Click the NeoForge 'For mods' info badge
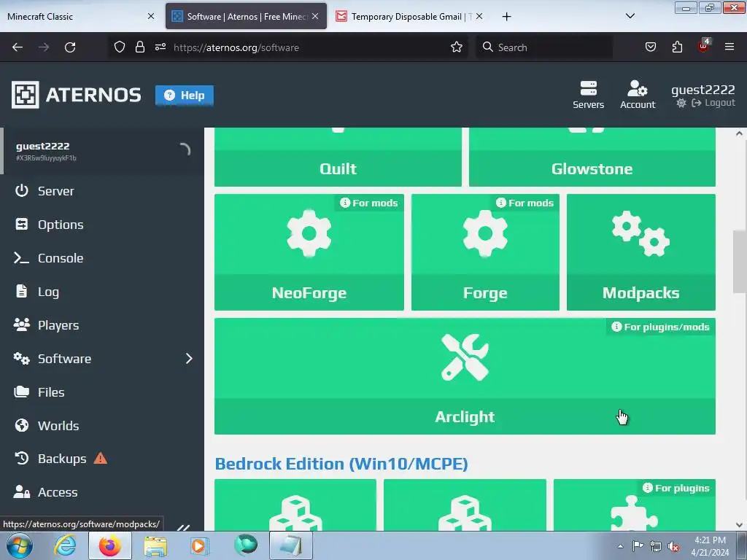The height and width of the screenshot is (560, 747). tap(368, 203)
